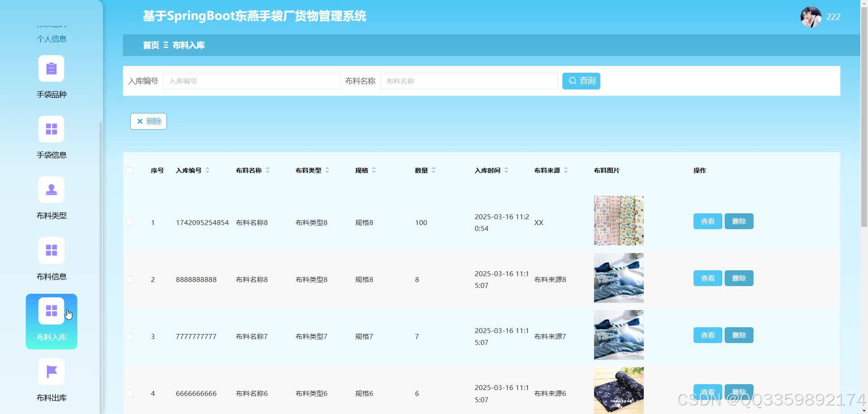868x414 pixels.
Task: Click the highlighted 布料入库 sidebar icon
Action: coord(51,310)
